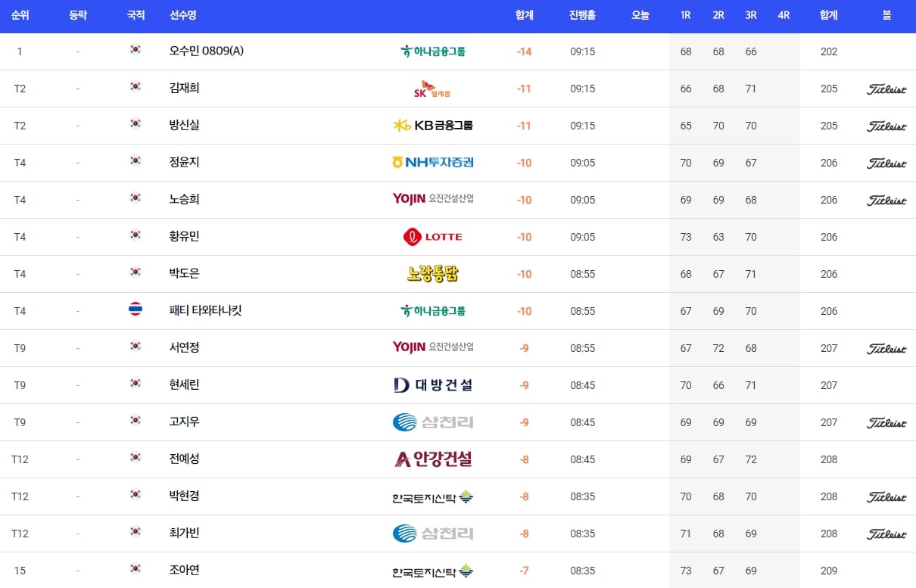Click the 하나금융그룹 logo next to 오수민
The height and width of the screenshot is (588, 916).
click(432, 51)
